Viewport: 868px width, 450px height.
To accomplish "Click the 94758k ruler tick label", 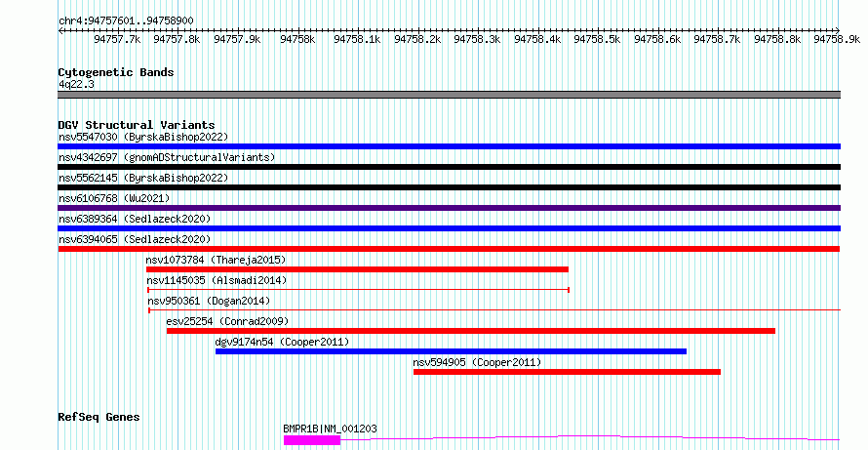I will pyautogui.click(x=297, y=39).
